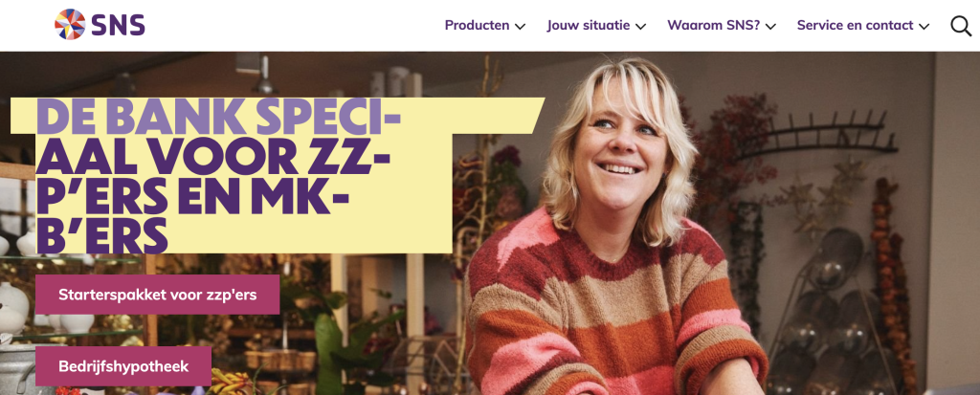Click the purple SNS wordmark

click(118, 25)
